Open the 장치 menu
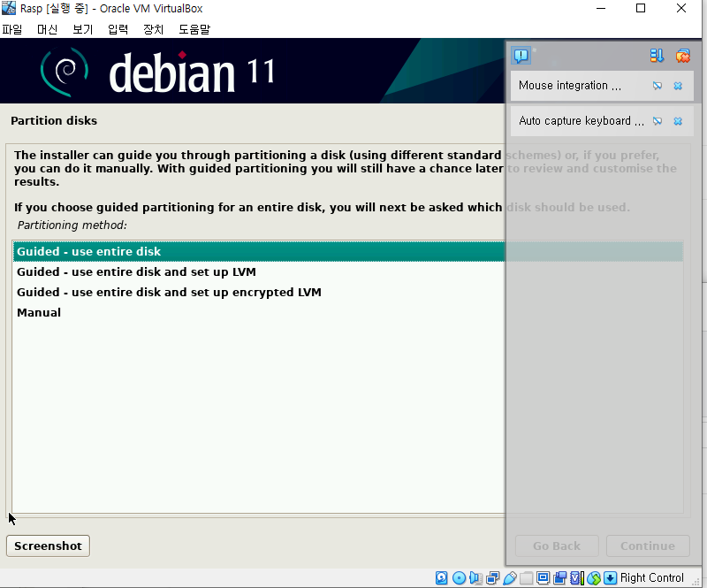707x588 pixels. point(153,29)
